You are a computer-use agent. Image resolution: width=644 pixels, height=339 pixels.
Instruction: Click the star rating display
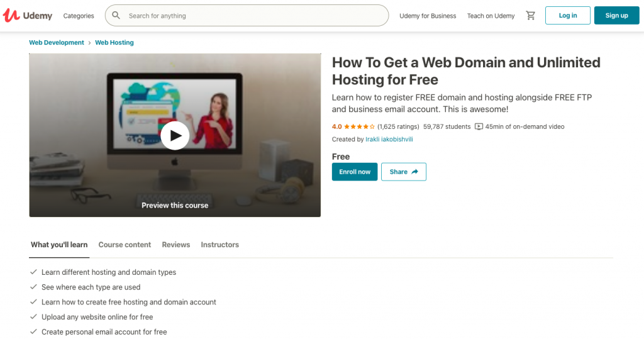[x=359, y=126]
